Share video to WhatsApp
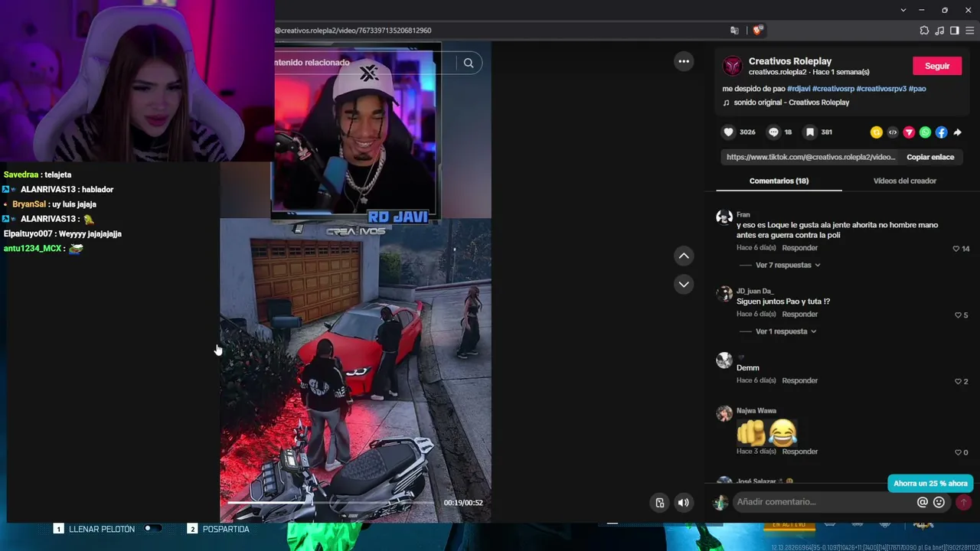This screenshot has height=551, width=980. (925, 132)
